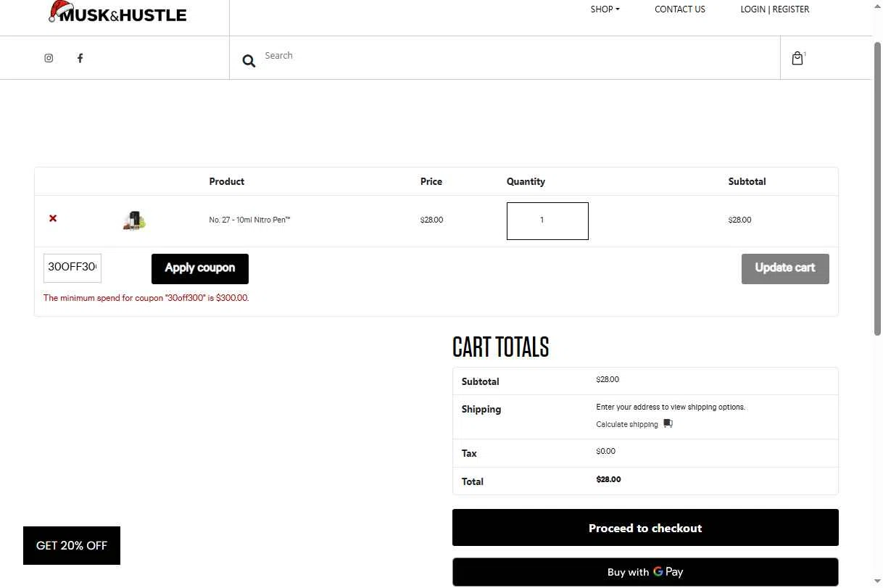
Task: Click the search magnifier icon
Action: pyautogui.click(x=249, y=62)
